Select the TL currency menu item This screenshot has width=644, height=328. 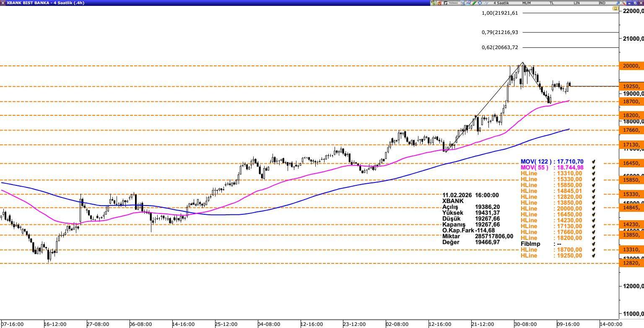552,3
